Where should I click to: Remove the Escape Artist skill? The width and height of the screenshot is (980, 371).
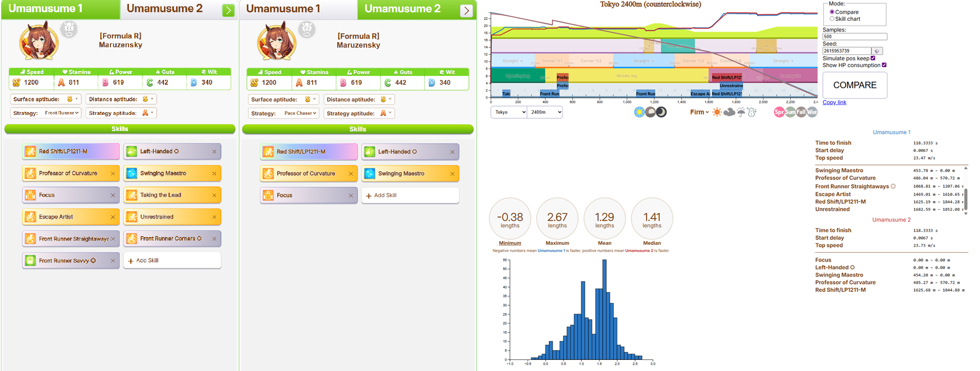[113, 217]
